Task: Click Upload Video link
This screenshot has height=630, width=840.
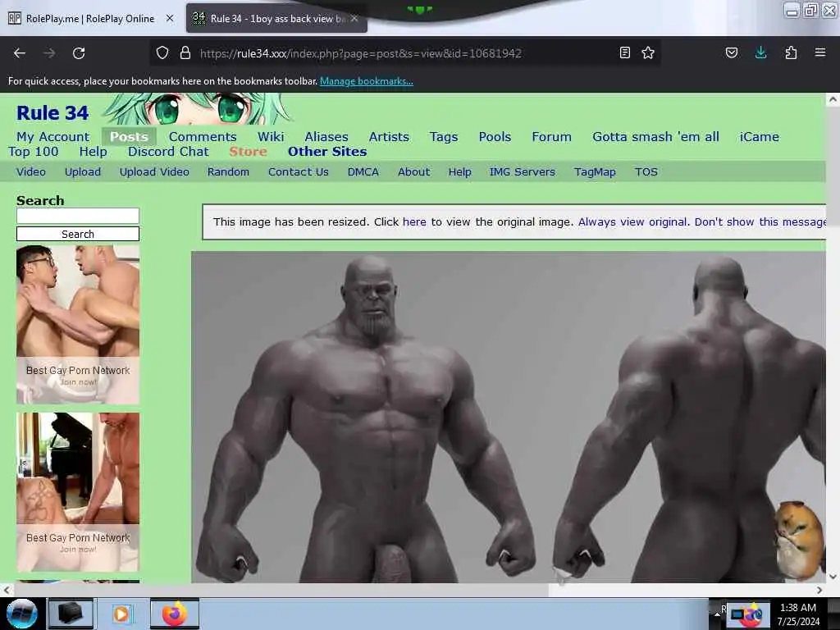Action: click(x=154, y=172)
